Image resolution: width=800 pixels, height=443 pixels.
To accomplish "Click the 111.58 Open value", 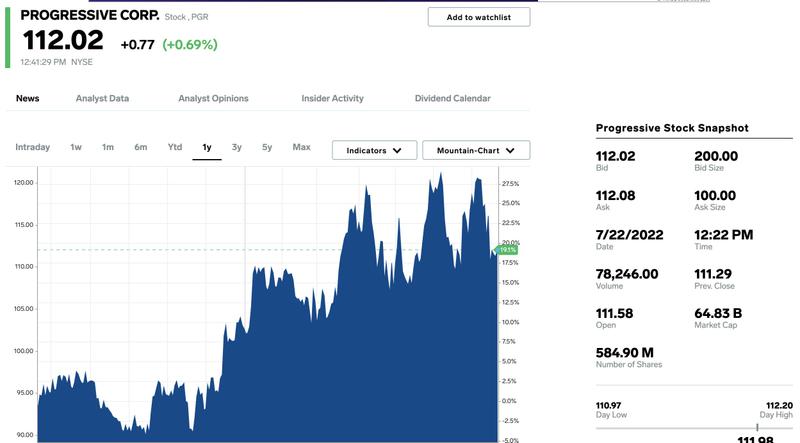I will pos(614,313).
